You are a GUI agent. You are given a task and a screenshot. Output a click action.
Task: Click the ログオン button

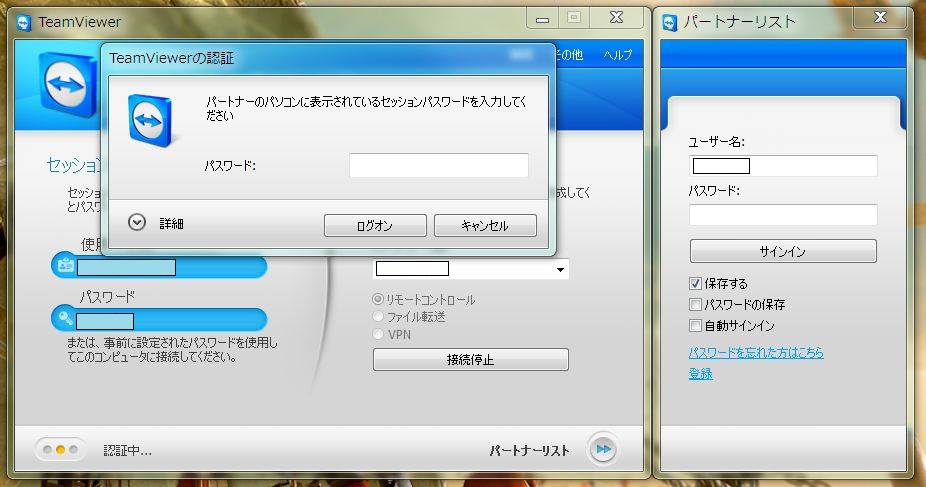point(375,225)
